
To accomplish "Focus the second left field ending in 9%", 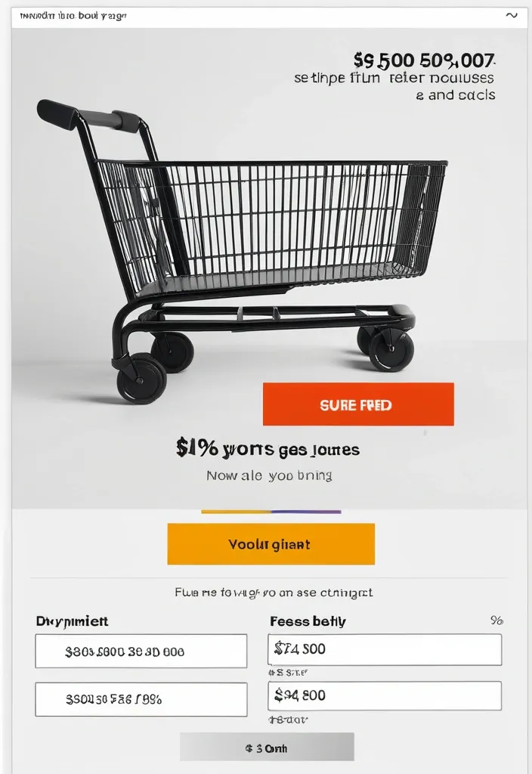I will pyautogui.click(x=141, y=699).
